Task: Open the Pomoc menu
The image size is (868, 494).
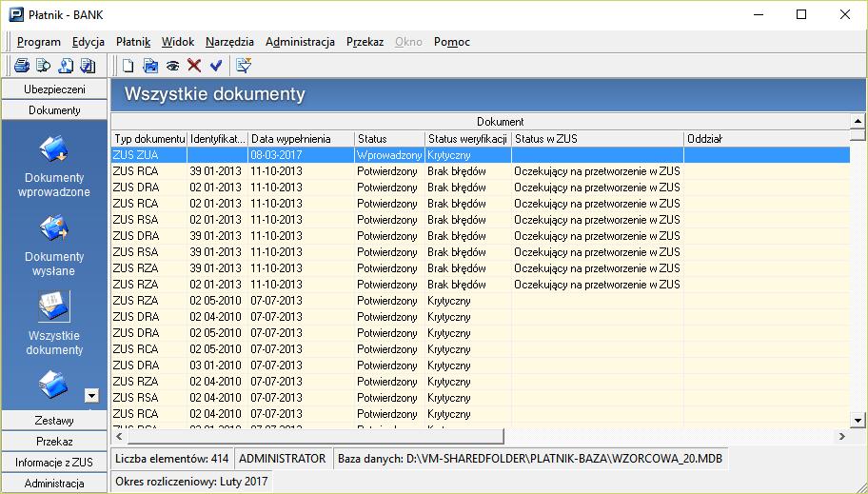Action: pos(452,42)
